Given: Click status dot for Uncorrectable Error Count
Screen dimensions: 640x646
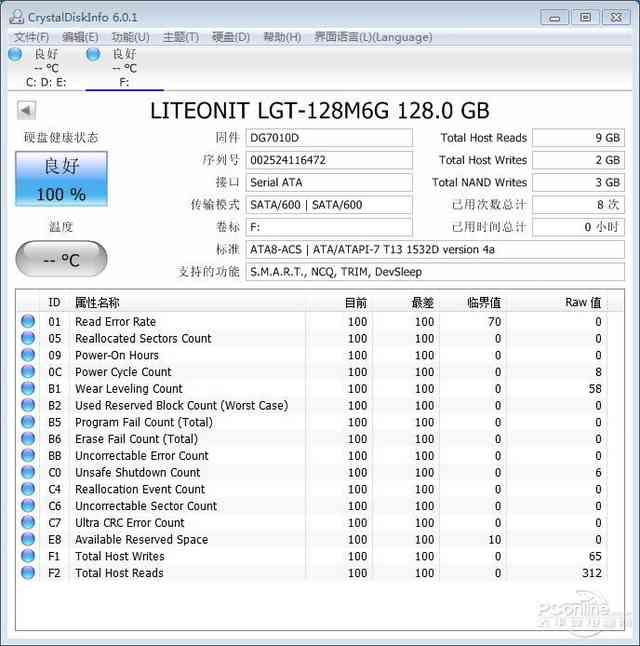Looking at the screenshot, I should pyautogui.click(x=28, y=455).
